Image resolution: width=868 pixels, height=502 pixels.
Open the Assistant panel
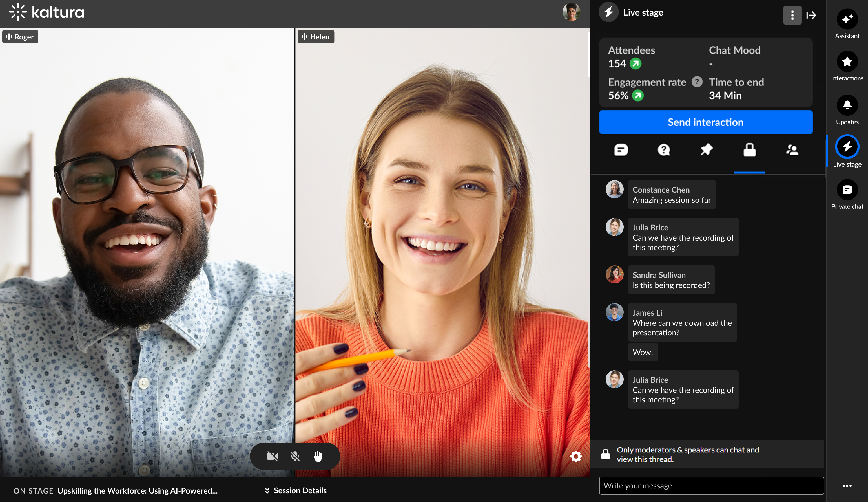point(847,19)
